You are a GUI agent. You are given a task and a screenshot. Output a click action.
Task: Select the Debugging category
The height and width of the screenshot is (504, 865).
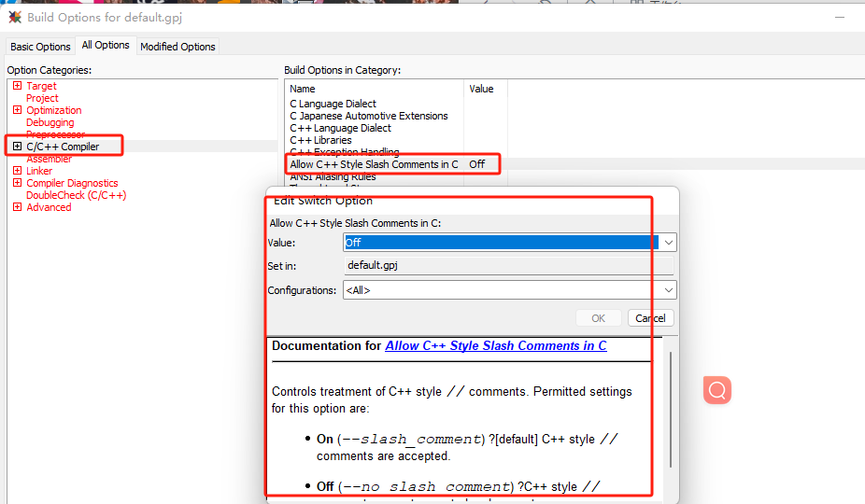pyautogui.click(x=50, y=122)
